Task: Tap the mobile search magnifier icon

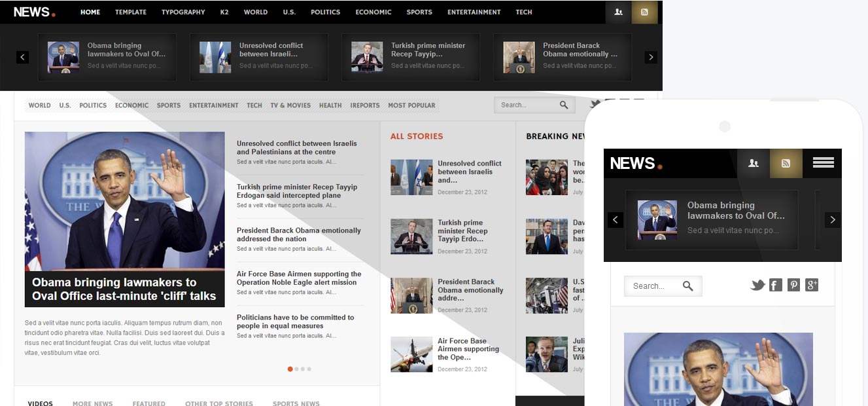Action: click(687, 286)
